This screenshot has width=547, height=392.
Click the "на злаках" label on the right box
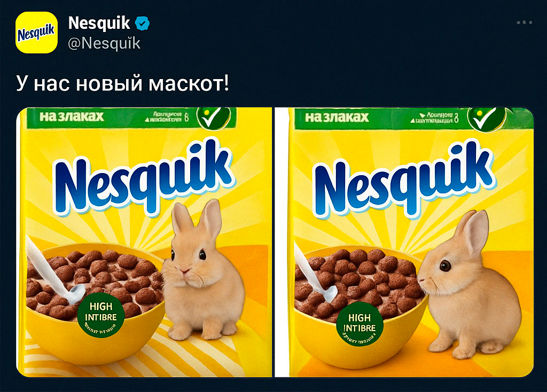point(337,117)
